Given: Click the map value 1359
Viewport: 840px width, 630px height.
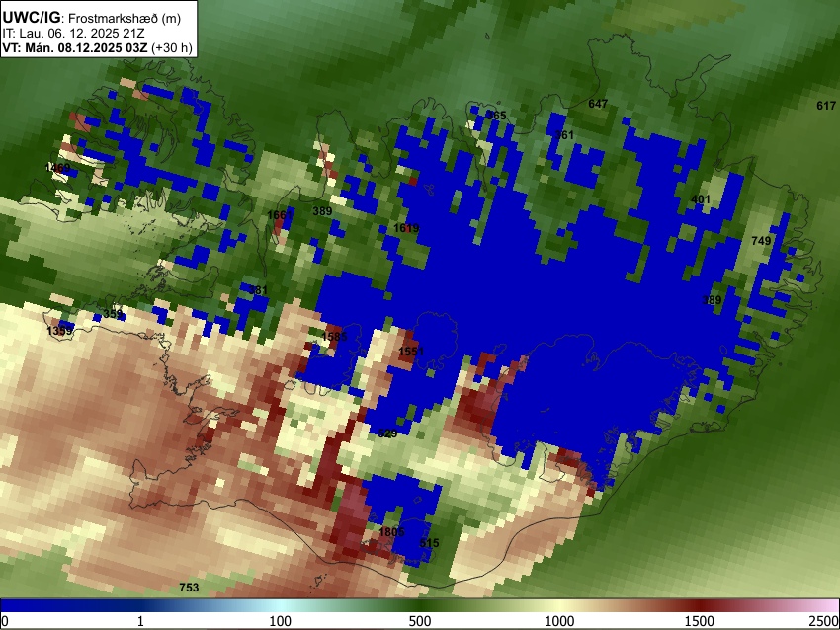Looking at the screenshot, I should pos(59,331).
